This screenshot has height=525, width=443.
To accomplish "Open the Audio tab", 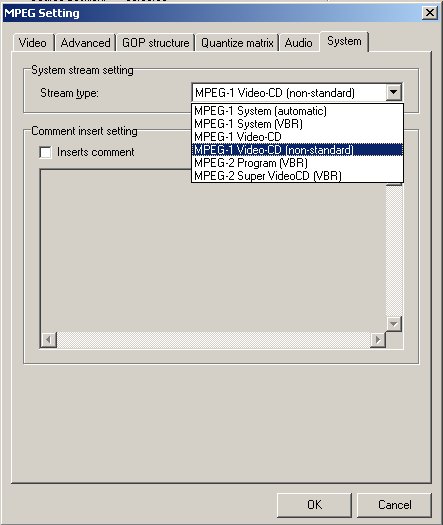I will click(299, 43).
